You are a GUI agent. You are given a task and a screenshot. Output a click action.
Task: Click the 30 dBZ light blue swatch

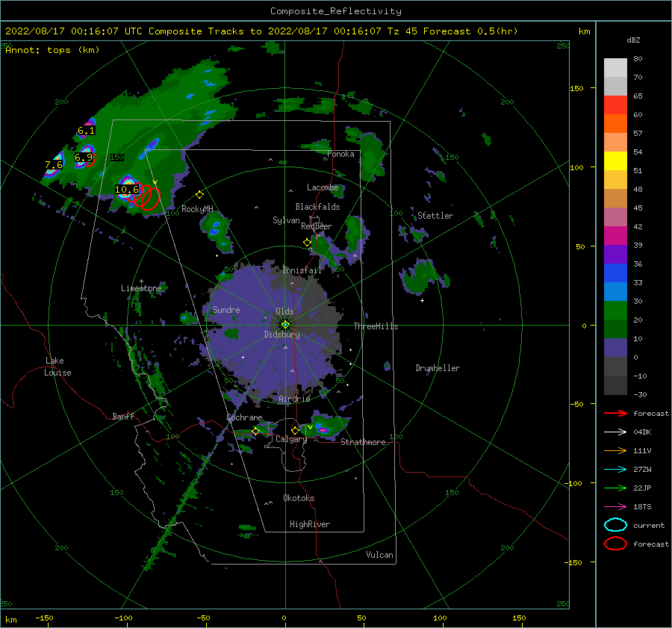pyautogui.click(x=615, y=291)
